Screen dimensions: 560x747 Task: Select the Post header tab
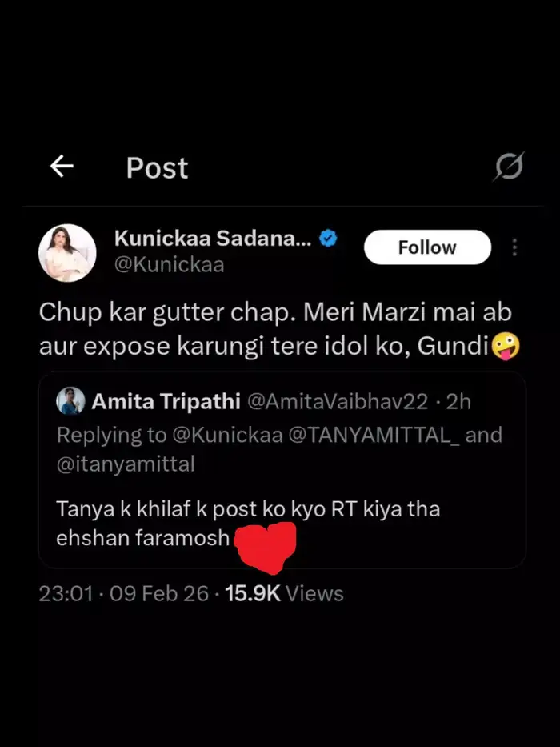(x=156, y=167)
